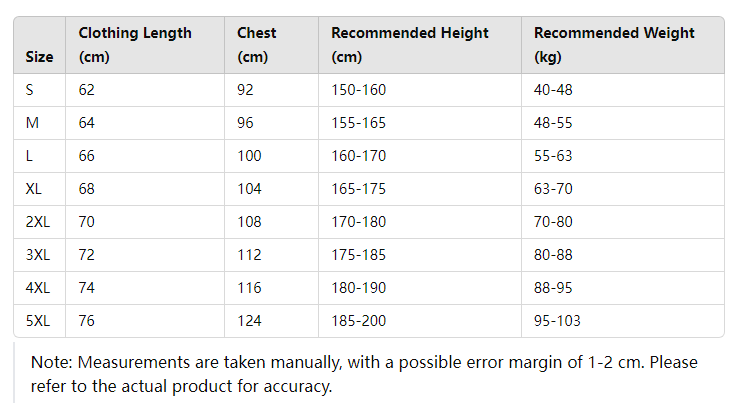Select the 3XL size cell
The image size is (752, 403).
pyautogui.click(x=38, y=255)
